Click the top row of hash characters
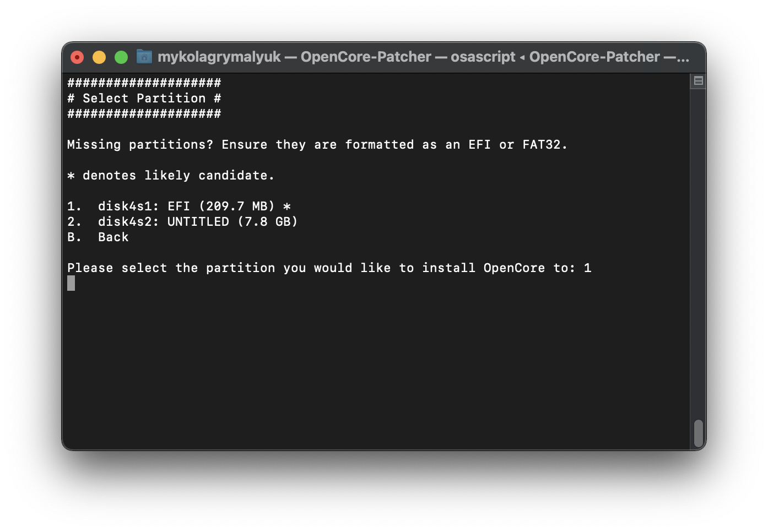Viewport: 768px width, 532px height. 144,83
